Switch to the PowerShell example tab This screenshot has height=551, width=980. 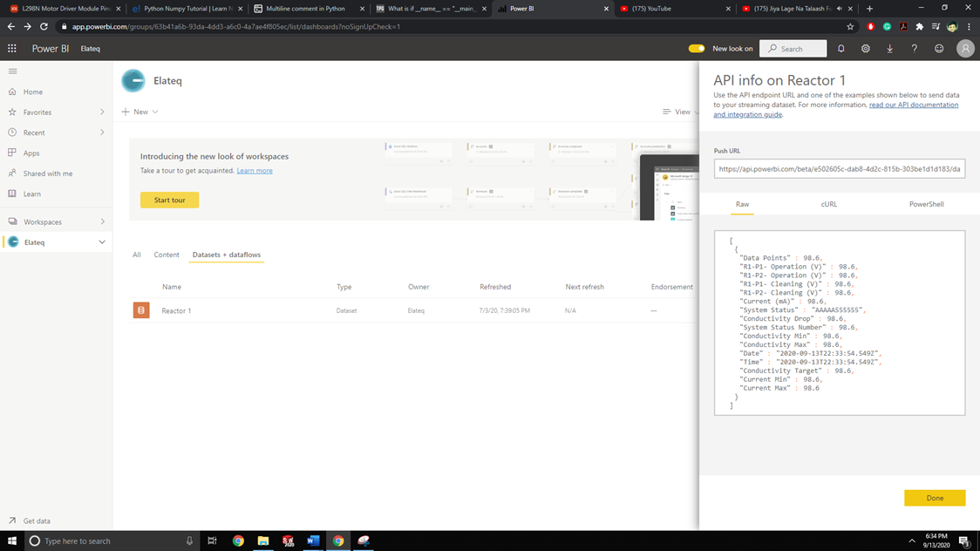point(926,204)
